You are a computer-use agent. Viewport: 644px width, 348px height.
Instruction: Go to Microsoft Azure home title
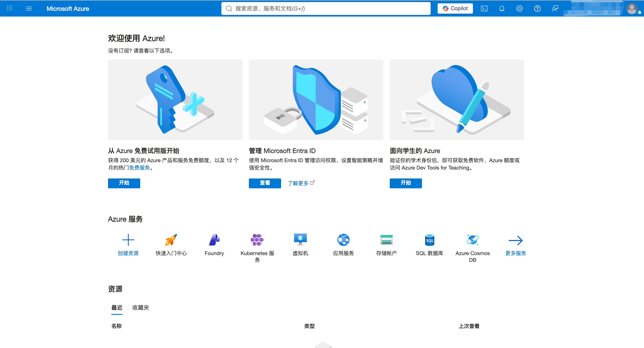pyautogui.click(x=68, y=8)
